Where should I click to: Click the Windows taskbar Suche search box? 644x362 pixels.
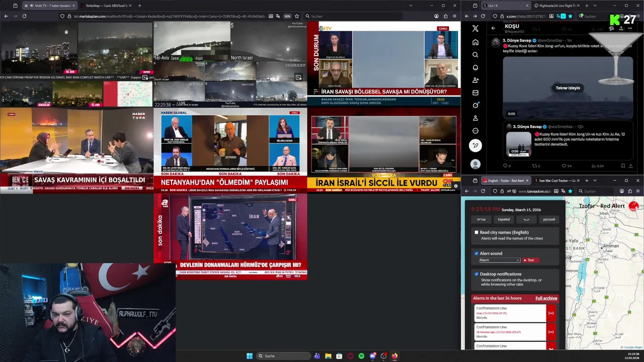283,356
